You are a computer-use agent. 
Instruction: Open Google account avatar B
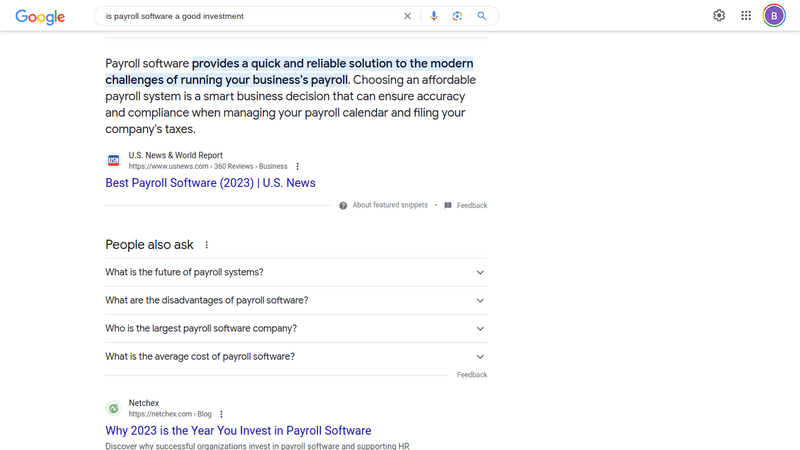(774, 16)
